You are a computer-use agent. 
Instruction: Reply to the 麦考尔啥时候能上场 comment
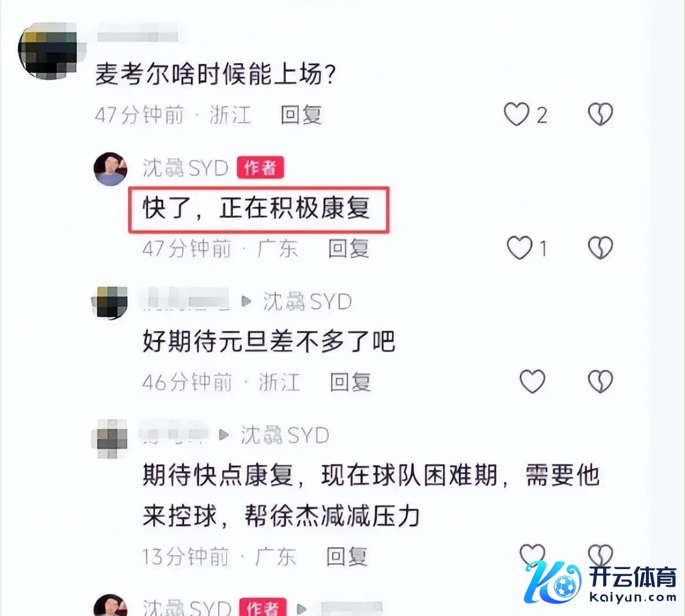[x=301, y=115]
